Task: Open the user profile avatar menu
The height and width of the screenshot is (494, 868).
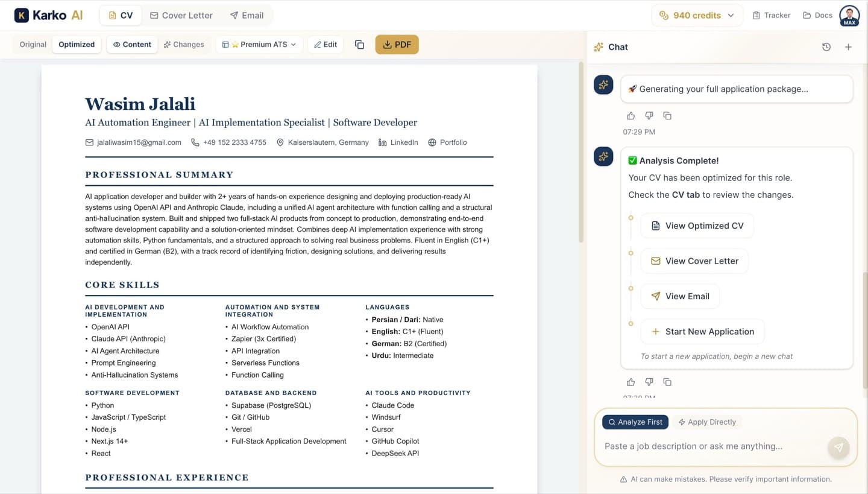Action: pos(849,15)
